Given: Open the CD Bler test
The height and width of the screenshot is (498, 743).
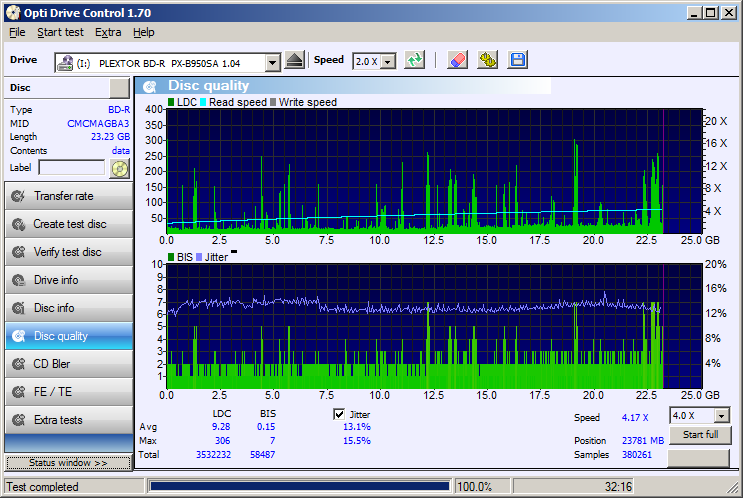Looking at the screenshot, I should 69,364.
